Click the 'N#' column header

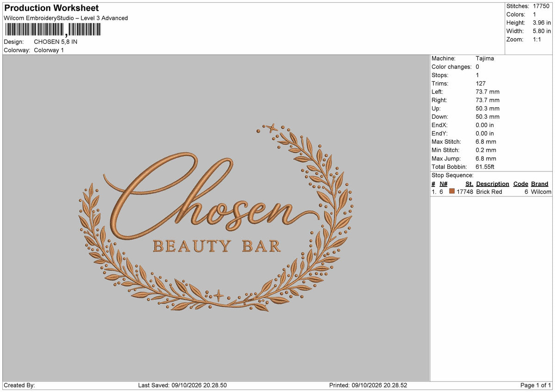click(x=444, y=184)
